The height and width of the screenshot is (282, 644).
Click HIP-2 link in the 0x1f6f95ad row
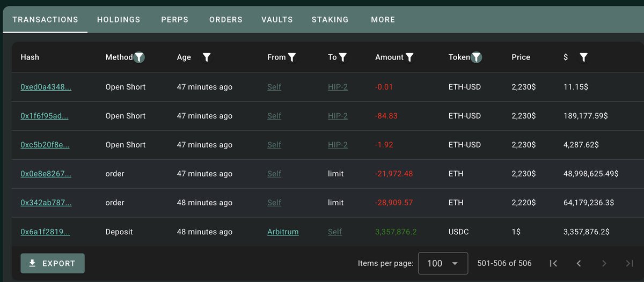[x=338, y=116]
